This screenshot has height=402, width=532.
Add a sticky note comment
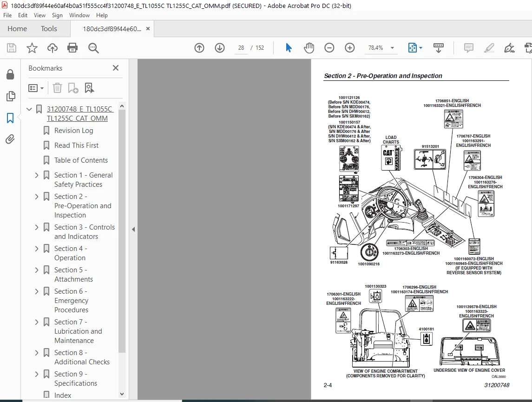pos(468,48)
